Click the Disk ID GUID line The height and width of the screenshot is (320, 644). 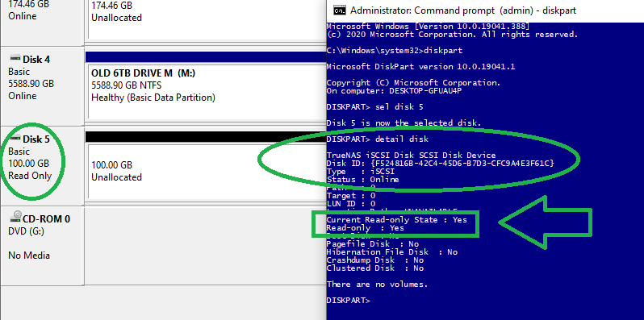pos(441,164)
